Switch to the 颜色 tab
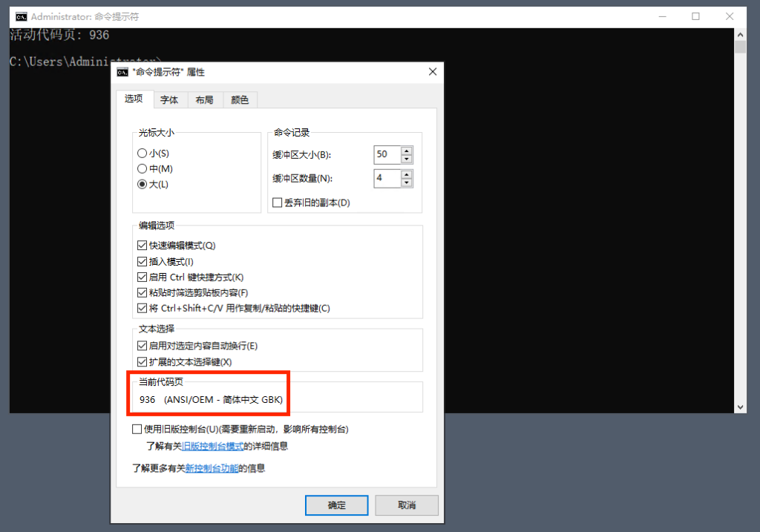 click(240, 100)
